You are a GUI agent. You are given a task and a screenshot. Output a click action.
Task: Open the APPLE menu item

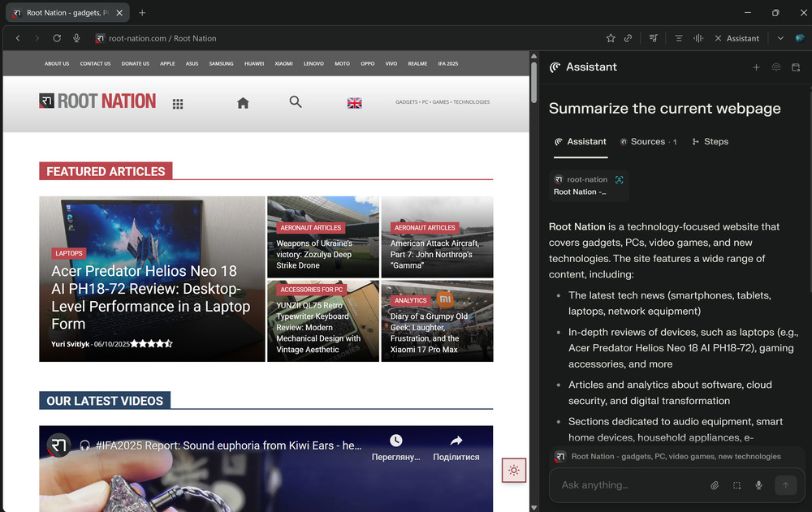[167, 63]
